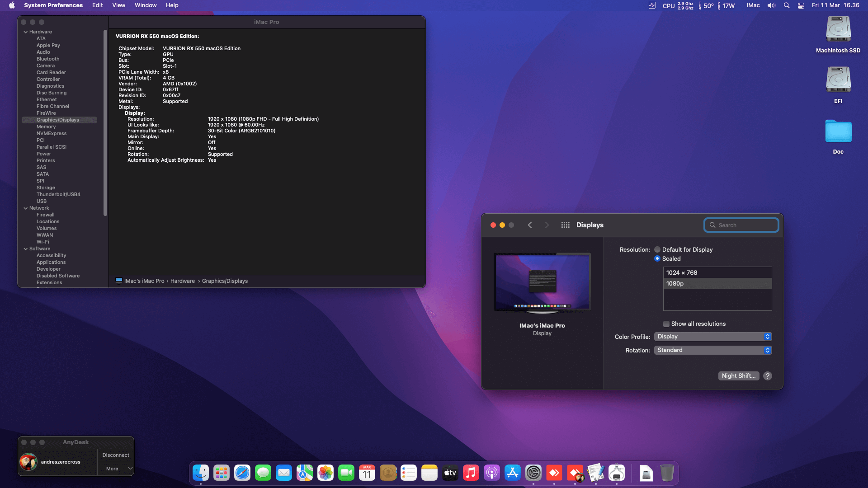Click the volume icon in menu bar
Screen dimensions: 868x488
click(x=771, y=5)
